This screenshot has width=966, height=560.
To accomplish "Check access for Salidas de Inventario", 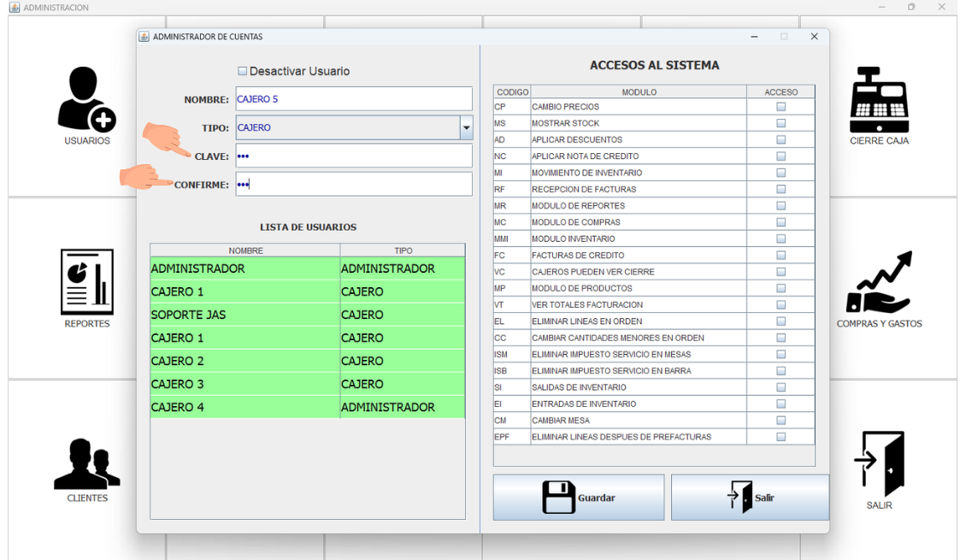I will pos(780,387).
